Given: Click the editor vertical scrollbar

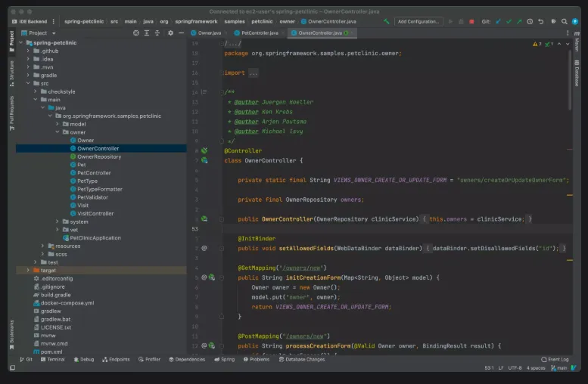Looking at the screenshot, I should tap(570, 81).
